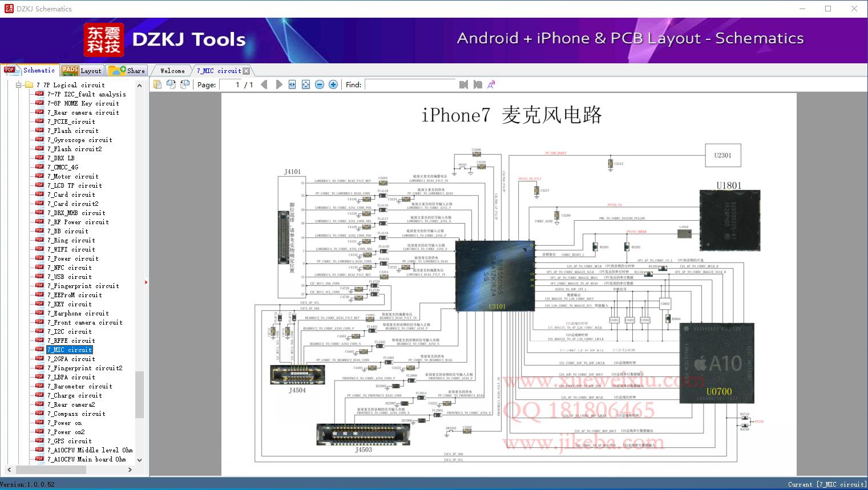Open 7_Flash circuit2 in the tree
Image resolution: width=868 pixels, height=490 pixels.
(75, 149)
